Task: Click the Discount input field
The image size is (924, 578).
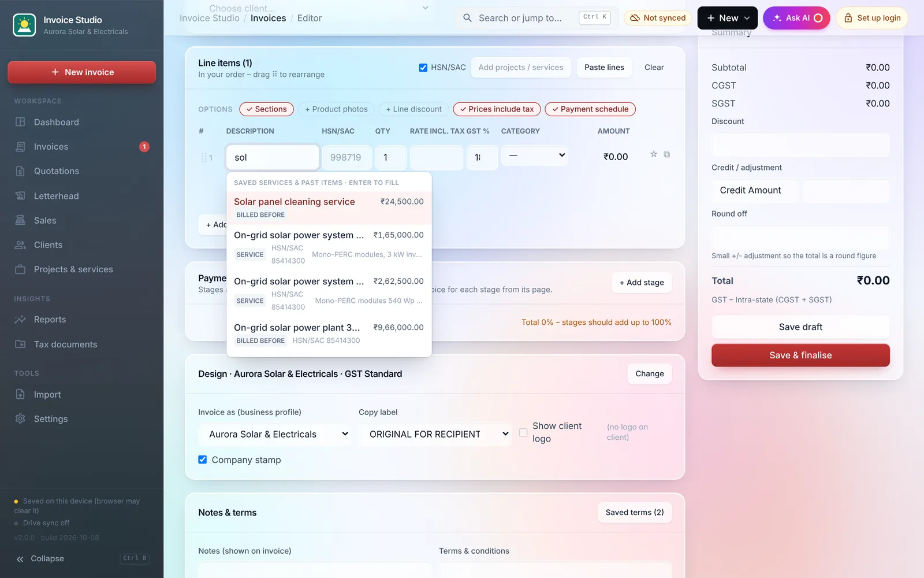Action: 800,144
